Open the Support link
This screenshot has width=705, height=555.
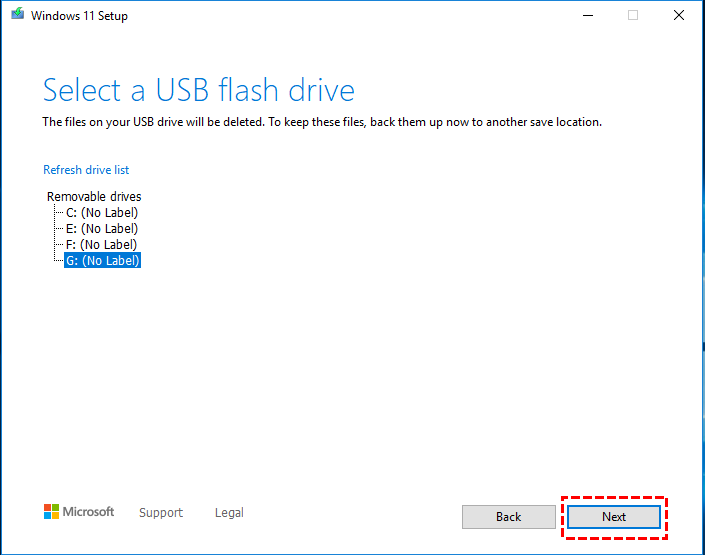pos(161,513)
